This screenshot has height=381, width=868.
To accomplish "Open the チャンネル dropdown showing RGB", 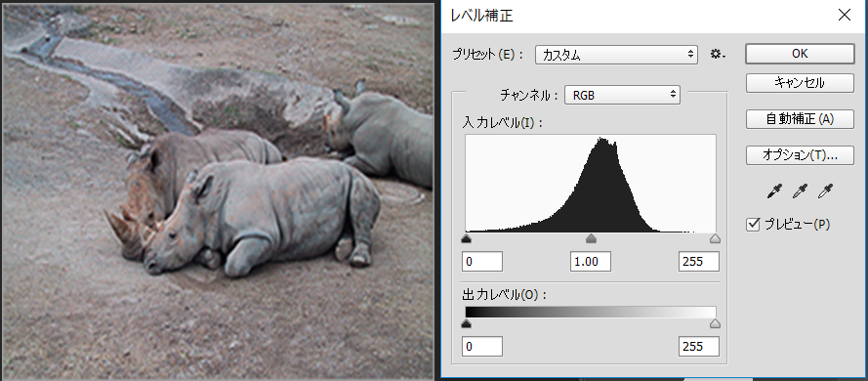I will tap(622, 95).
